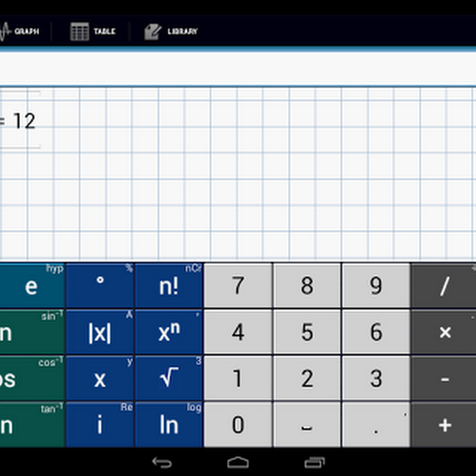The width and height of the screenshot is (476, 476).
Task: Tap the multiplication × key
Action: (x=444, y=332)
